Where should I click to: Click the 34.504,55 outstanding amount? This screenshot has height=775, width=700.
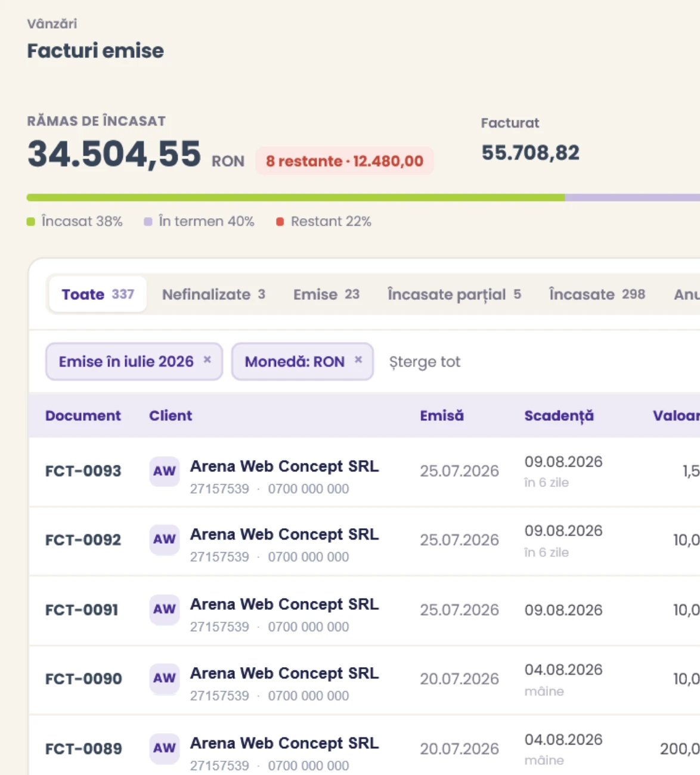click(114, 154)
